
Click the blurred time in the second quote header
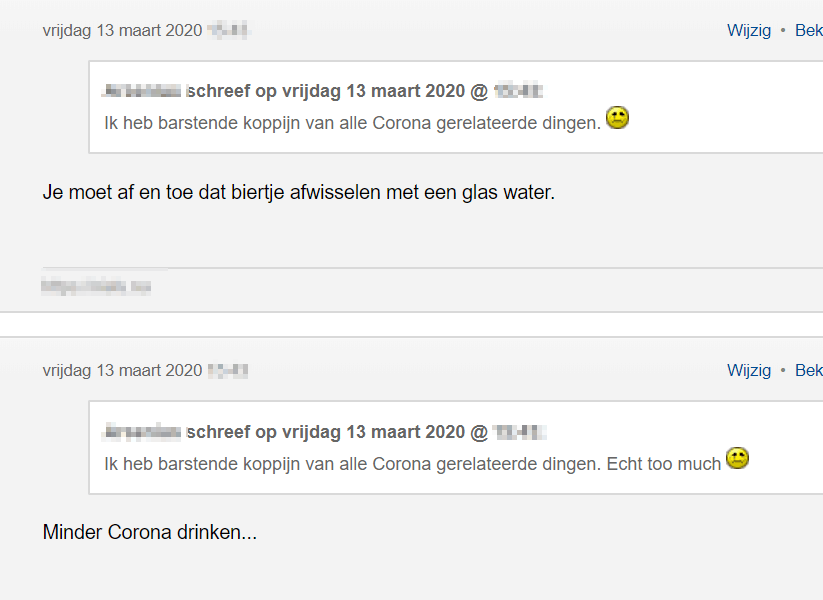(x=518, y=432)
